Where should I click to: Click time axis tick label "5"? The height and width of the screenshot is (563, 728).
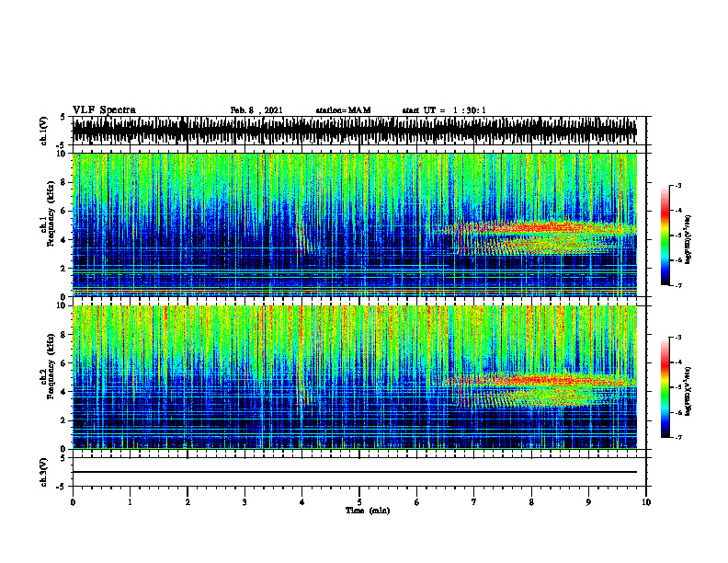(359, 502)
